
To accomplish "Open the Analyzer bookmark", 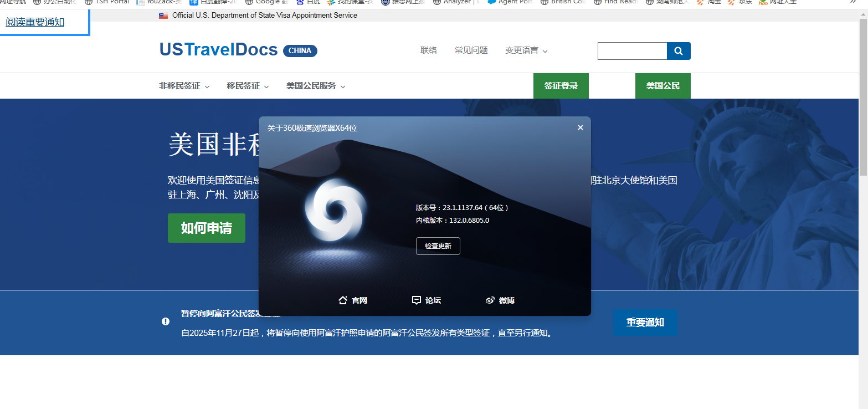I will [456, 2].
